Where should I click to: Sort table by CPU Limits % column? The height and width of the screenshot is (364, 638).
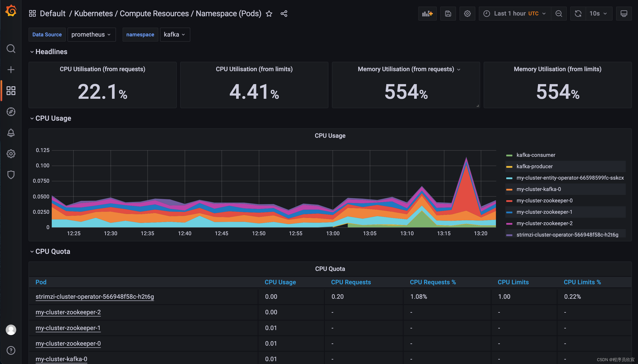click(582, 282)
